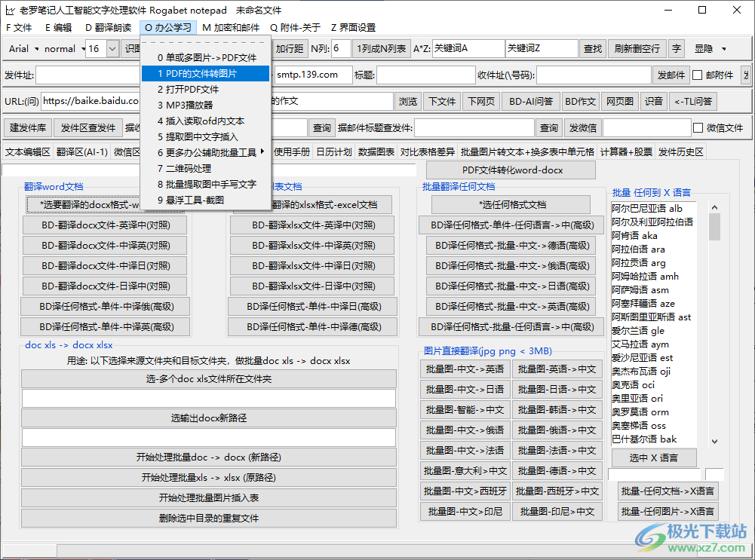
Task: Click the 刷新删空行 button
Action: 637,48
